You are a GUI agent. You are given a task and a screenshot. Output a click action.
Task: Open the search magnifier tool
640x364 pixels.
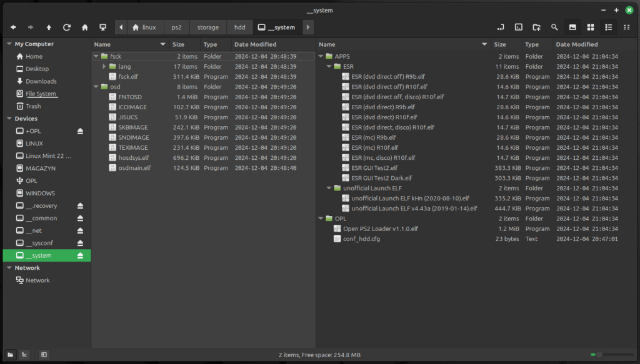click(x=554, y=27)
